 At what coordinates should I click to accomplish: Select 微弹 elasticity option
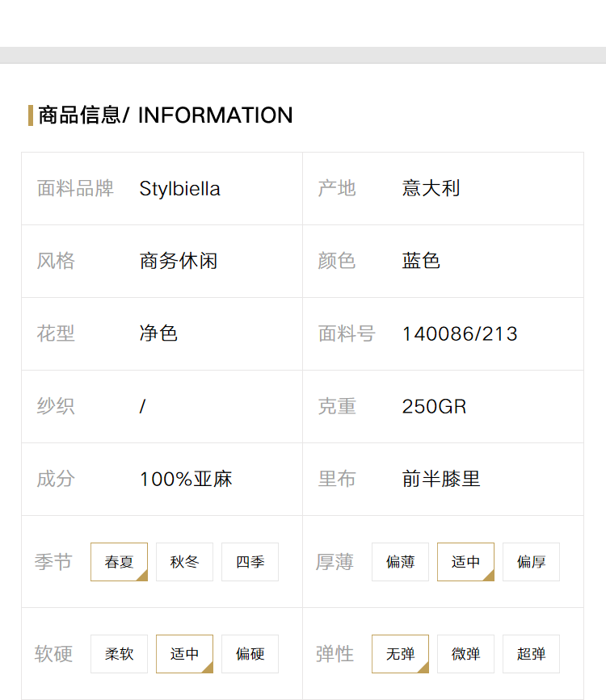click(465, 654)
